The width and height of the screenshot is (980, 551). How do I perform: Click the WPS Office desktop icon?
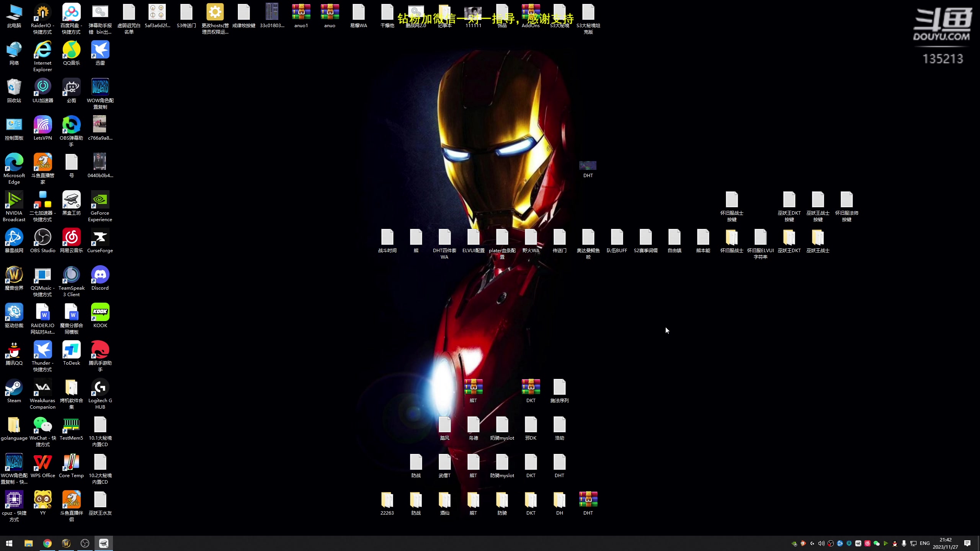coord(42,466)
